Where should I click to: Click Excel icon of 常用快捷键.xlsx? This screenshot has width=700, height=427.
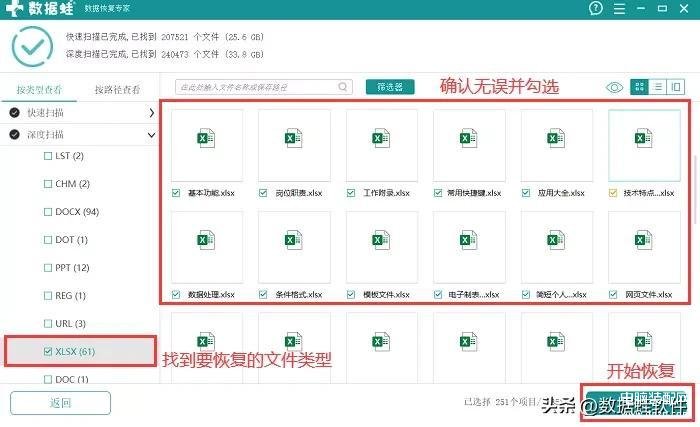[468, 138]
